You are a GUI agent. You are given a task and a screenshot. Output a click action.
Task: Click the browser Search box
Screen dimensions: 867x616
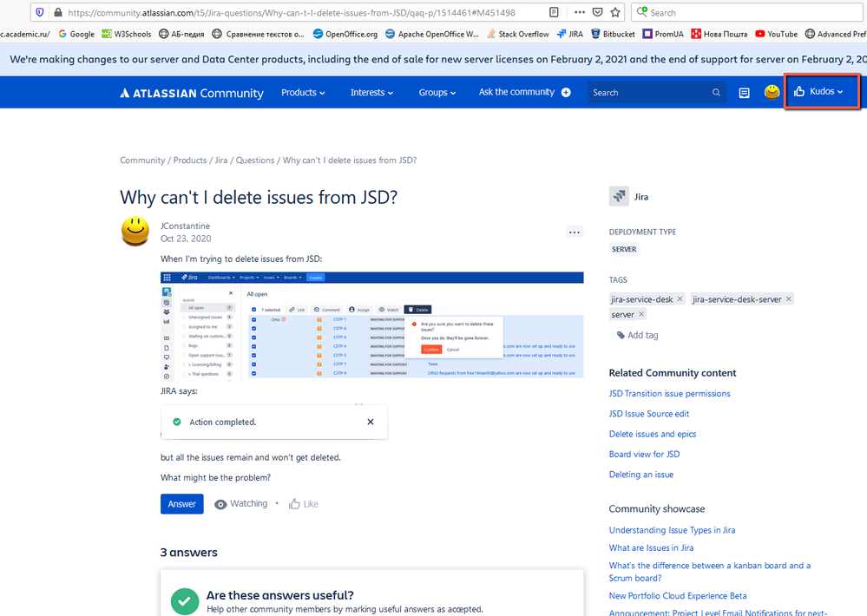749,12
